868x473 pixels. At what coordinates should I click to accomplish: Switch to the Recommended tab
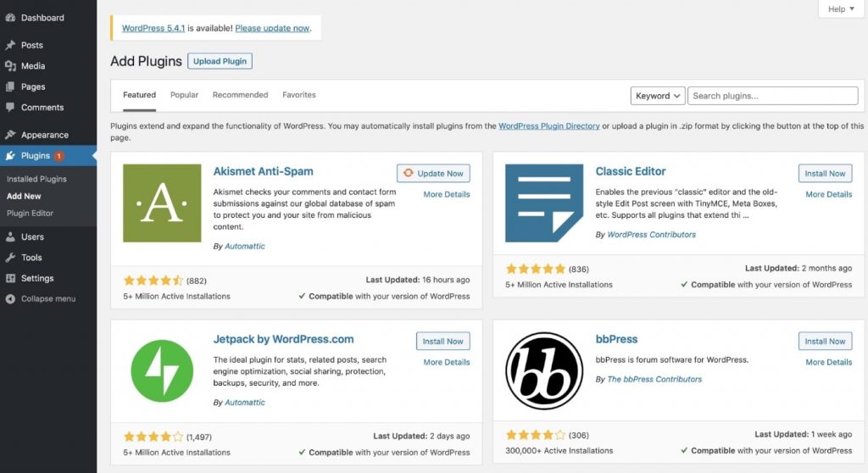click(x=240, y=95)
